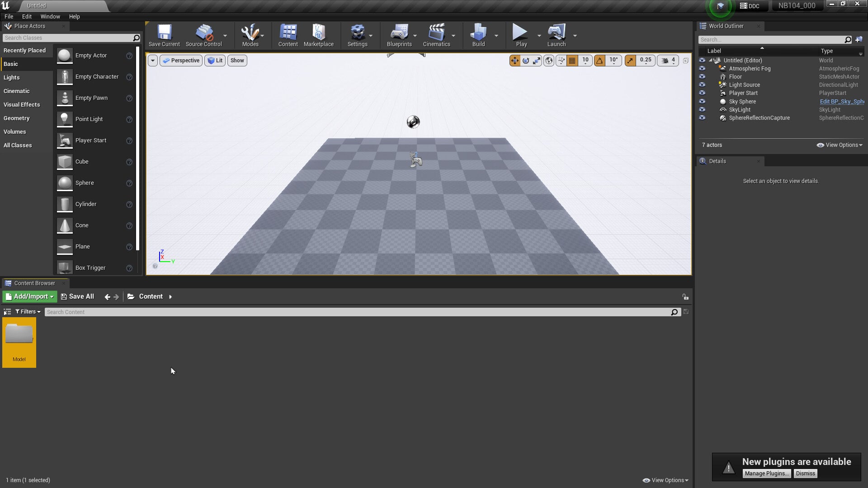Start Play in editor
This screenshot has height=488, width=868.
pyautogui.click(x=521, y=35)
